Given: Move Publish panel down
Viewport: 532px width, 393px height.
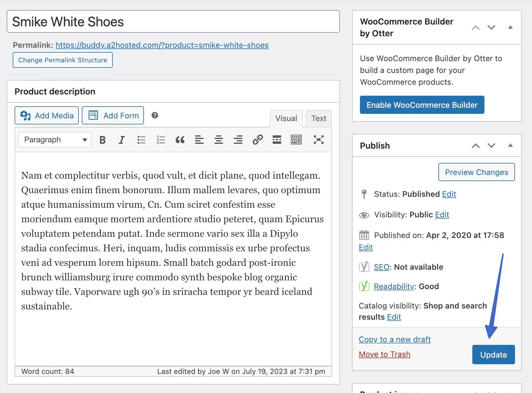Looking at the screenshot, I should click(x=491, y=146).
